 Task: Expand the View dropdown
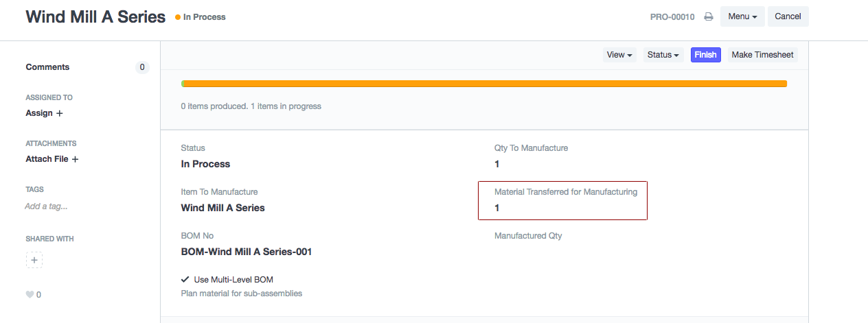point(619,55)
